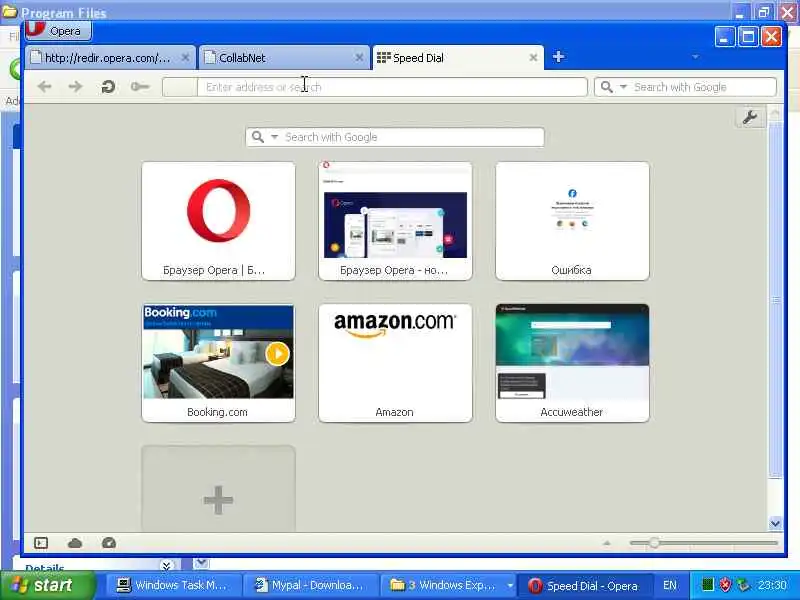Image resolution: width=800 pixels, height=600 pixels.
Task: Close the CollabNet tab
Action: (359, 58)
